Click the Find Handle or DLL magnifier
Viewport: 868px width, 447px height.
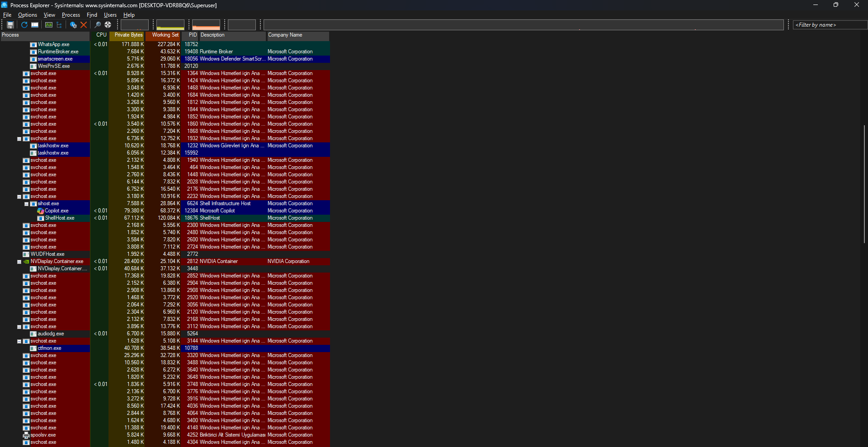point(98,25)
